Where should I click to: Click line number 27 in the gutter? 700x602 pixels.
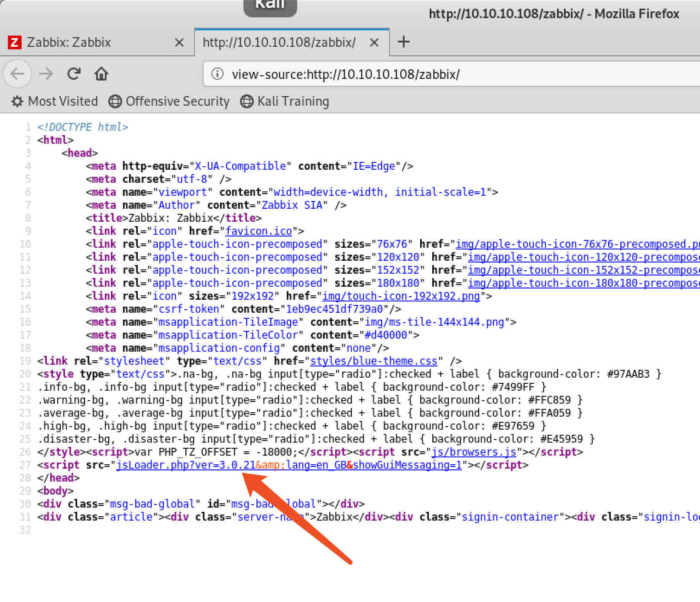point(25,465)
